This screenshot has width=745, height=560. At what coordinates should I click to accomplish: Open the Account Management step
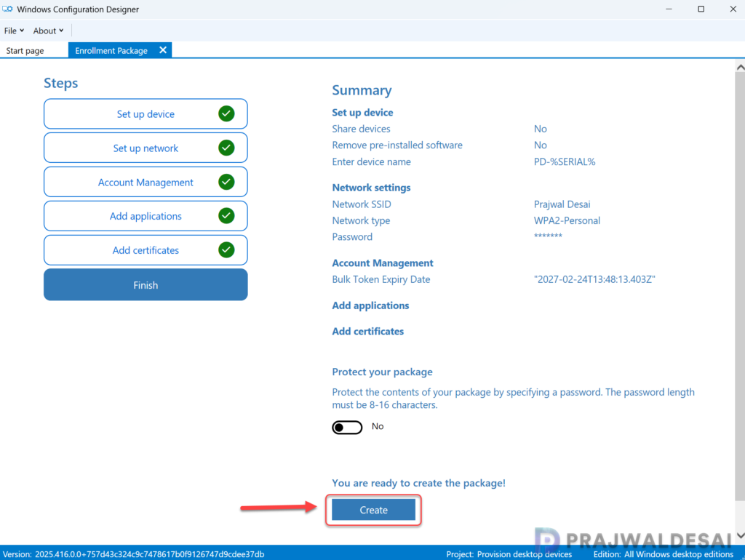[146, 183]
